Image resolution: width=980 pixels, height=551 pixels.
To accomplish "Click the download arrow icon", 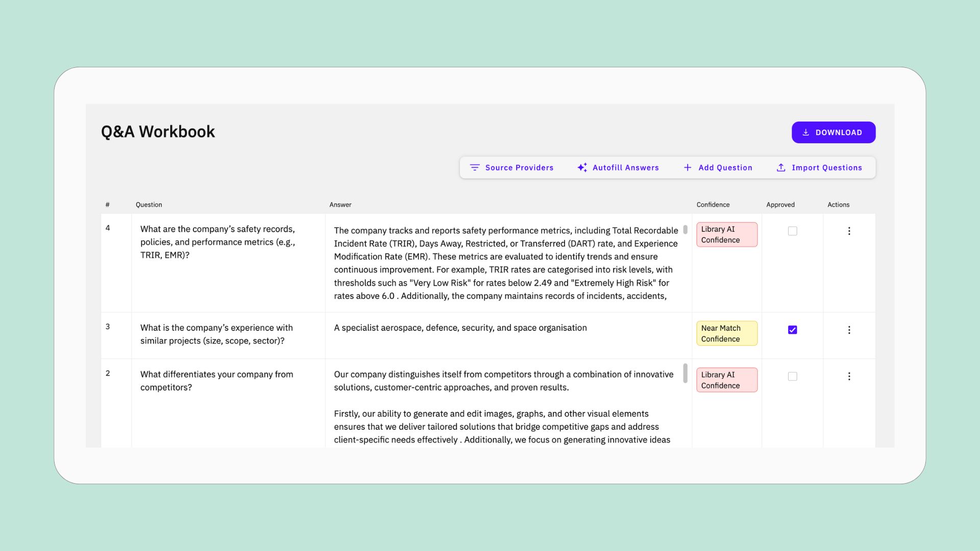I will click(x=805, y=132).
